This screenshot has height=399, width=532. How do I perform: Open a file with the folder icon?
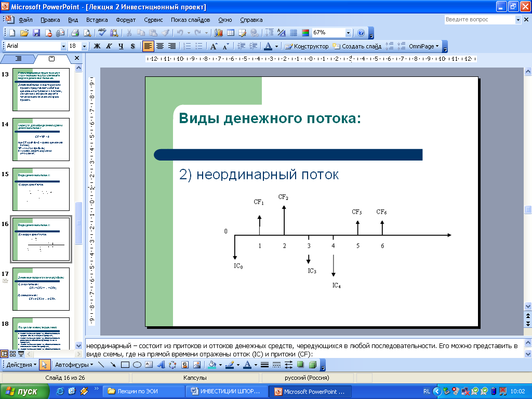tap(24, 33)
